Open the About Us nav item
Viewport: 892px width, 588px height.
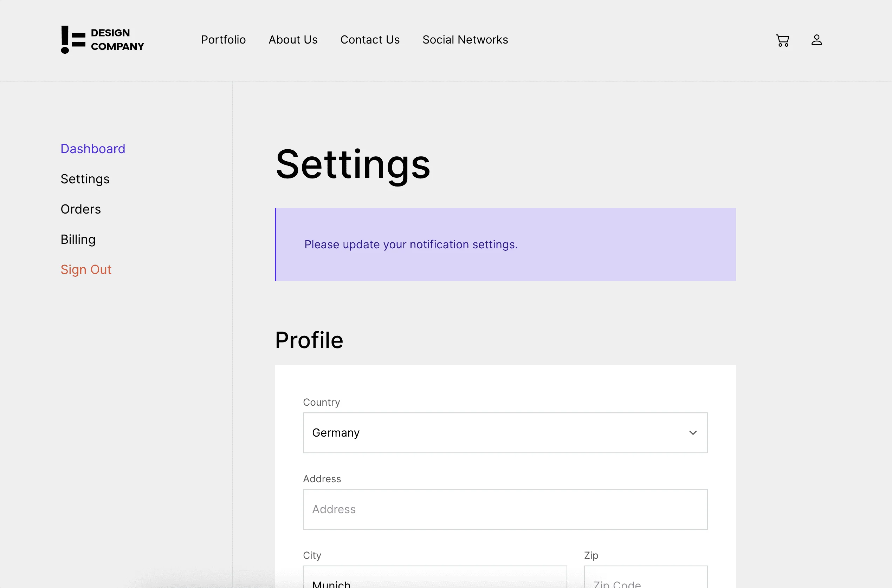pyautogui.click(x=293, y=40)
